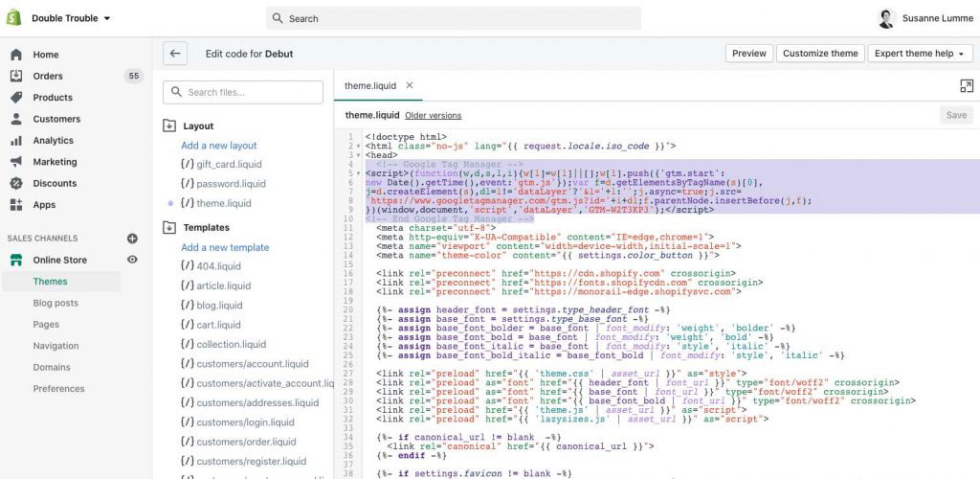Open 404.liquid file
Image resolution: width=980 pixels, height=479 pixels.
210,266
